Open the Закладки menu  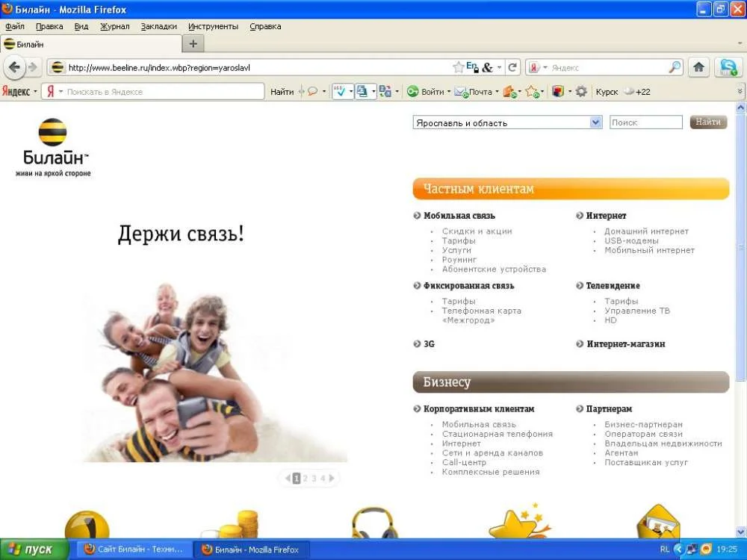point(159,27)
